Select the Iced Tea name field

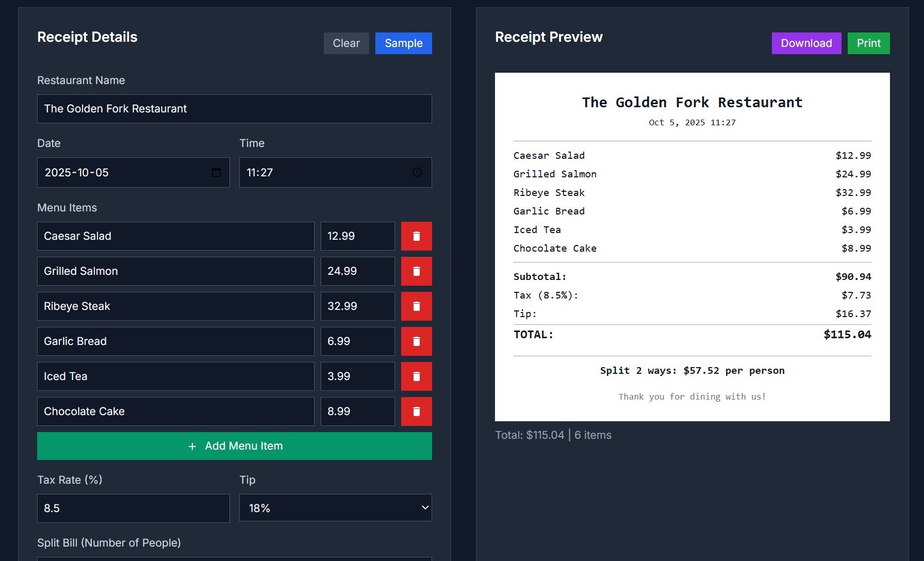pos(175,376)
